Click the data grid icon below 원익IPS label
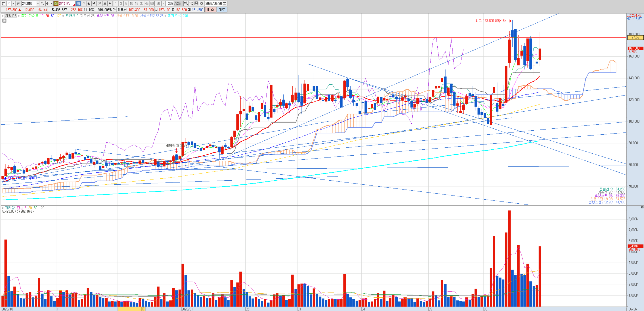 [4, 20]
